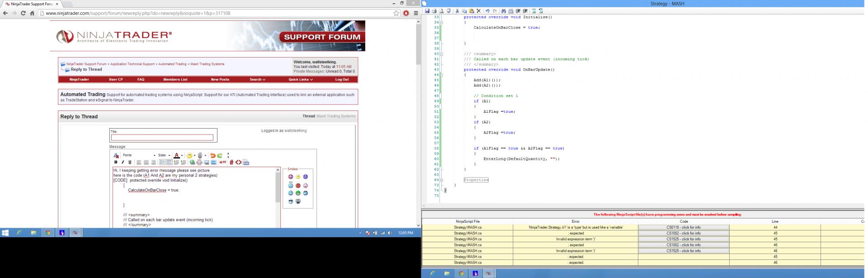Bookmark page with star icon

coord(396,13)
